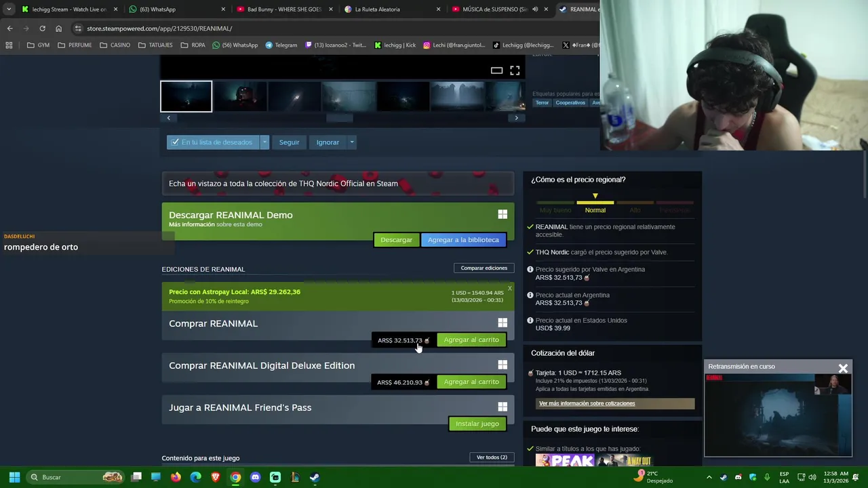The image size is (868, 488).
Task: Open the Retransmisión en curso broadcast preview
Action: click(778, 415)
